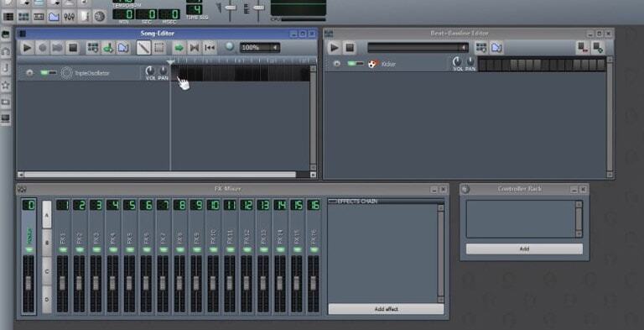Show the Beat+Bassline Editor via main toolbar icon
Viewport: 644px width, 330px height.
click(x=23, y=17)
